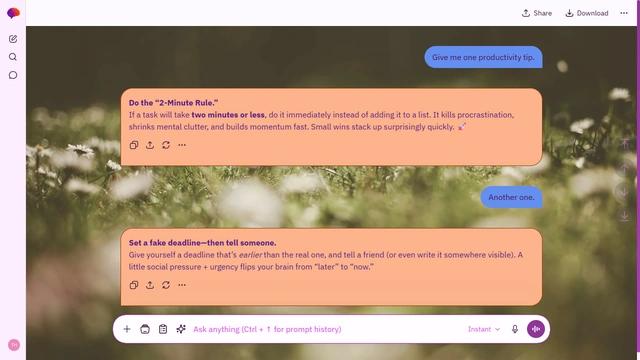The height and width of the screenshot is (360, 640).
Task: Click the heading "Do the "2-Minute Rule.""
Action: 173,103
